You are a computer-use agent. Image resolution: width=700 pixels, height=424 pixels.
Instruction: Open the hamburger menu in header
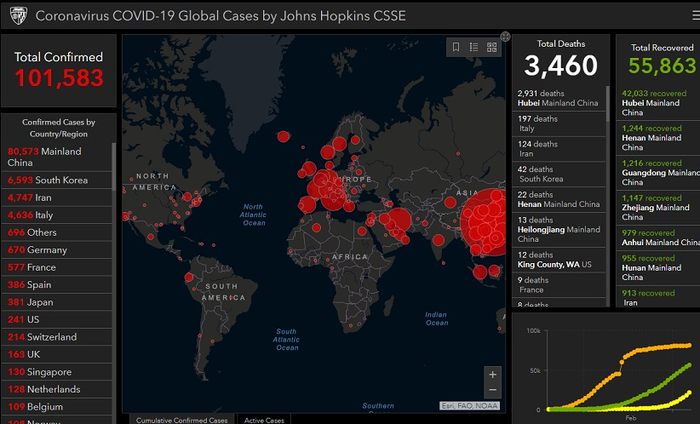coord(696,16)
